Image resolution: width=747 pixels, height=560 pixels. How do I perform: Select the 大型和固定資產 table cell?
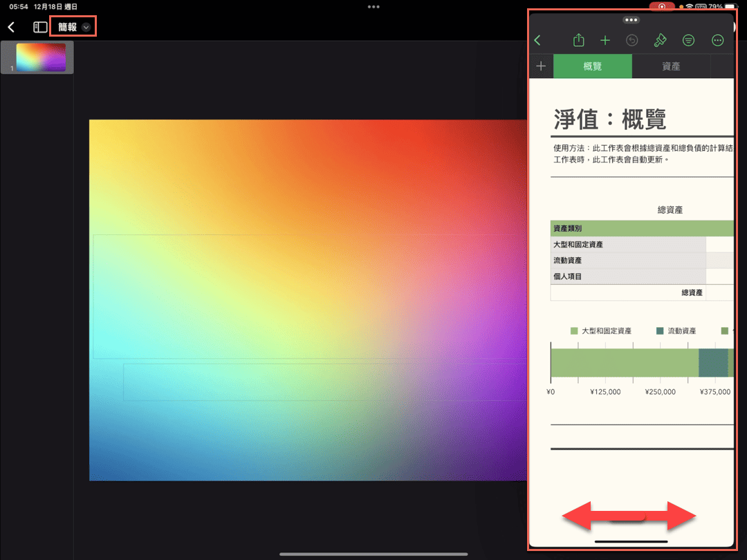pos(628,244)
